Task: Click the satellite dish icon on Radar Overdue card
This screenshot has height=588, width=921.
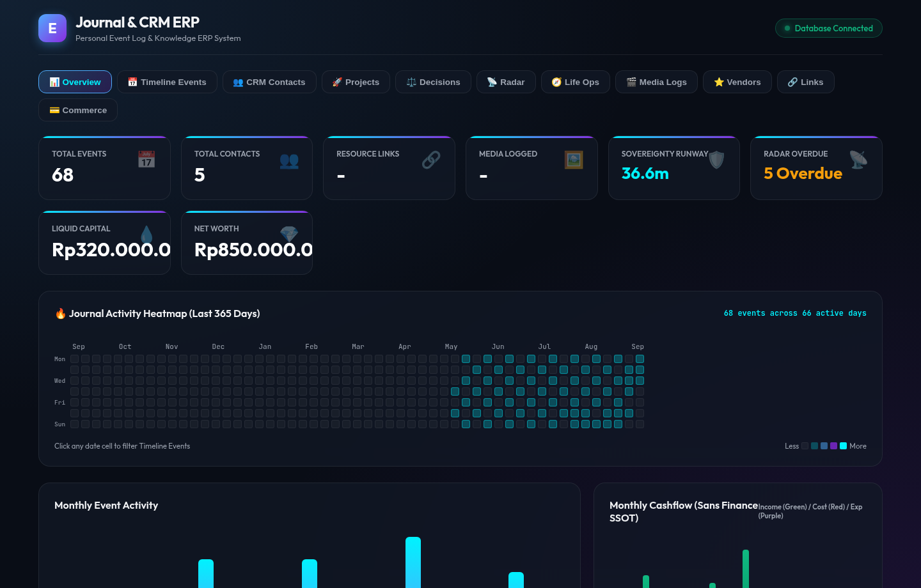Action: 858,160
